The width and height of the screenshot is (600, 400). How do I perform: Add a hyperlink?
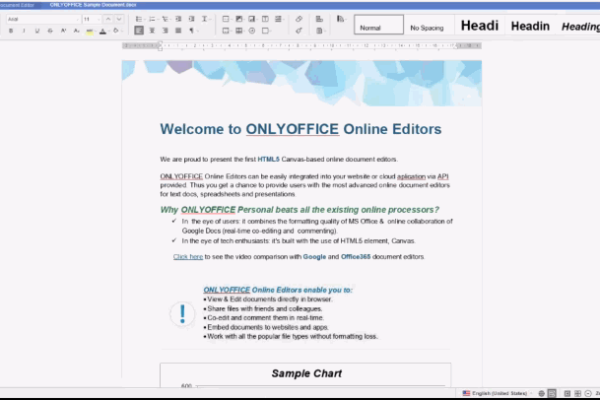[299, 19]
